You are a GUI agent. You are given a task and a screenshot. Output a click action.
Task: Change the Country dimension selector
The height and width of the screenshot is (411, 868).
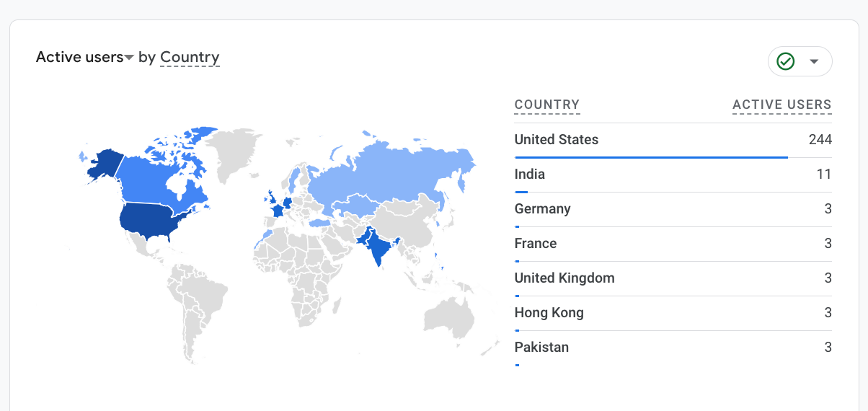[x=190, y=58]
